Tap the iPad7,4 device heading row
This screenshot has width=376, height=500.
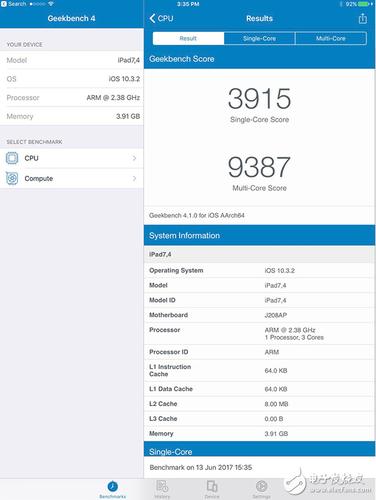click(x=259, y=254)
